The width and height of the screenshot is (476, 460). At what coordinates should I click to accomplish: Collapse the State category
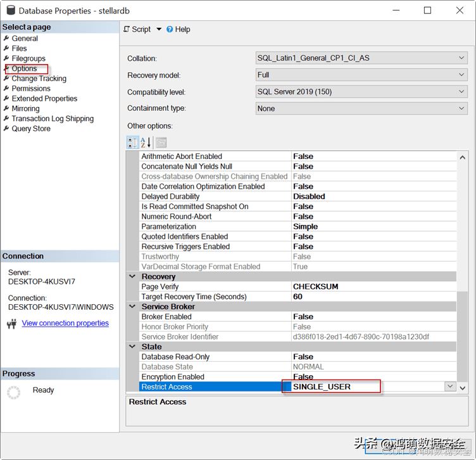click(132, 347)
